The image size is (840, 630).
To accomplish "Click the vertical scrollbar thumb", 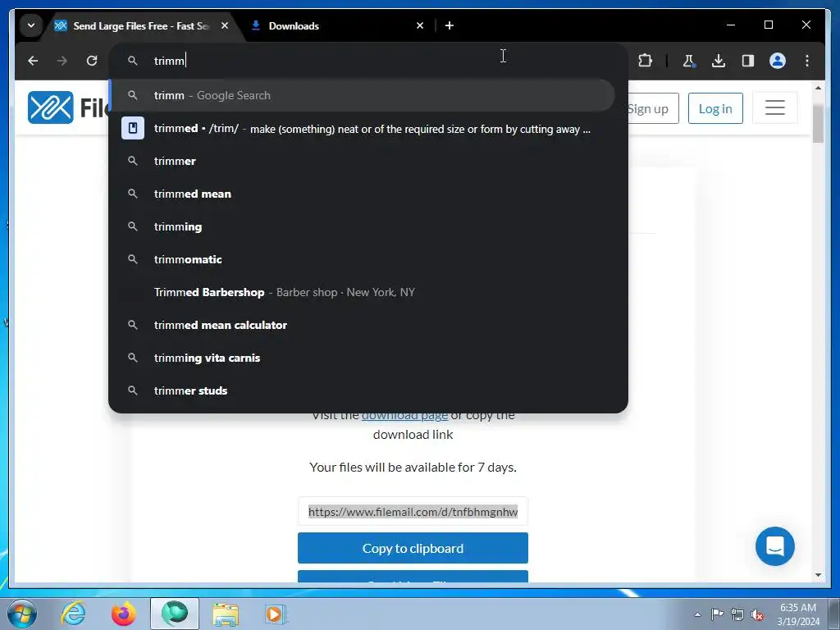I will pyautogui.click(x=818, y=124).
